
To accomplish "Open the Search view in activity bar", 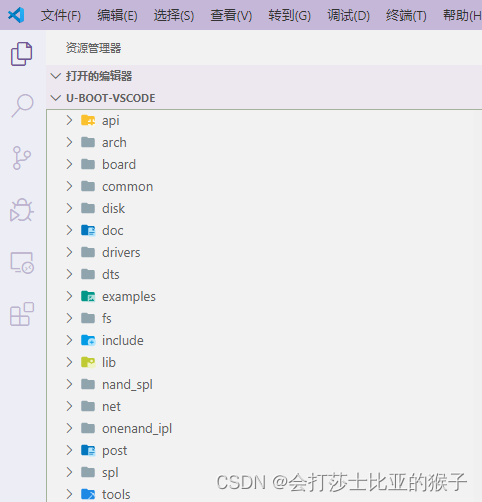I will [22, 106].
